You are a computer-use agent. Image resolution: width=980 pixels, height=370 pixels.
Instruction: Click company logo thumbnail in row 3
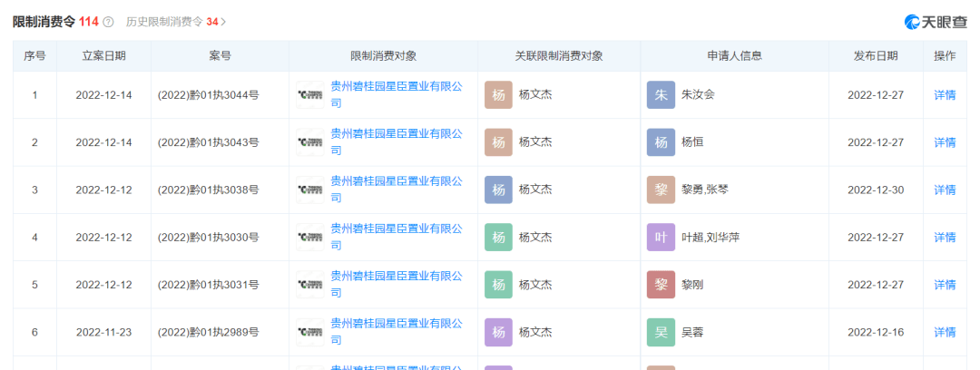point(310,190)
